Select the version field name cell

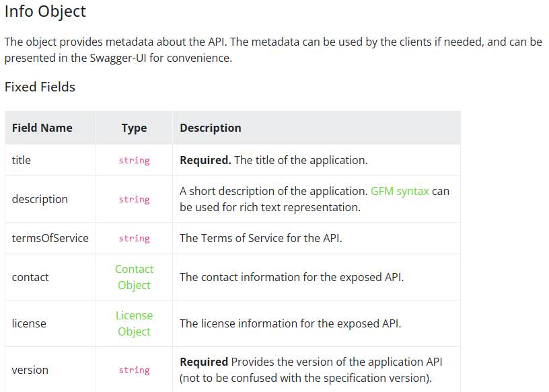pyautogui.click(x=30, y=370)
